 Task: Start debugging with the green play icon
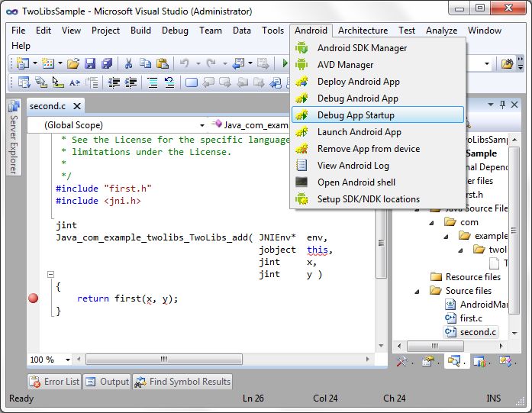pyautogui.click(x=285, y=63)
